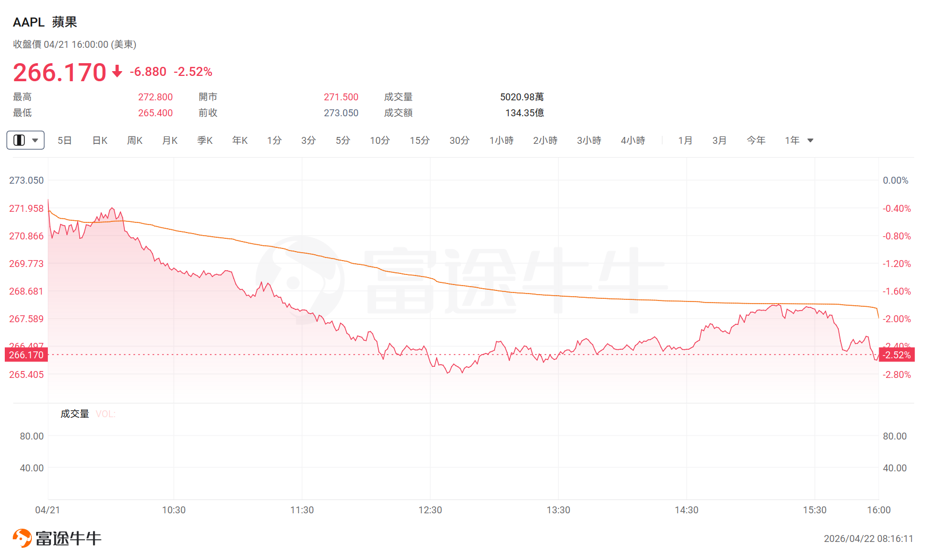Image resolution: width=927 pixels, height=560 pixels.
Task: Choose the 1小時 interval
Action: [501, 141]
